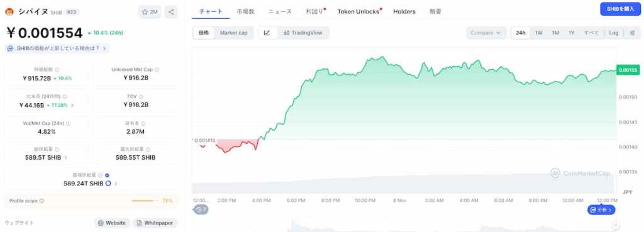This screenshot has width=644, height=232.
Task: Click volume chart range handle at right
Action: 615,225
